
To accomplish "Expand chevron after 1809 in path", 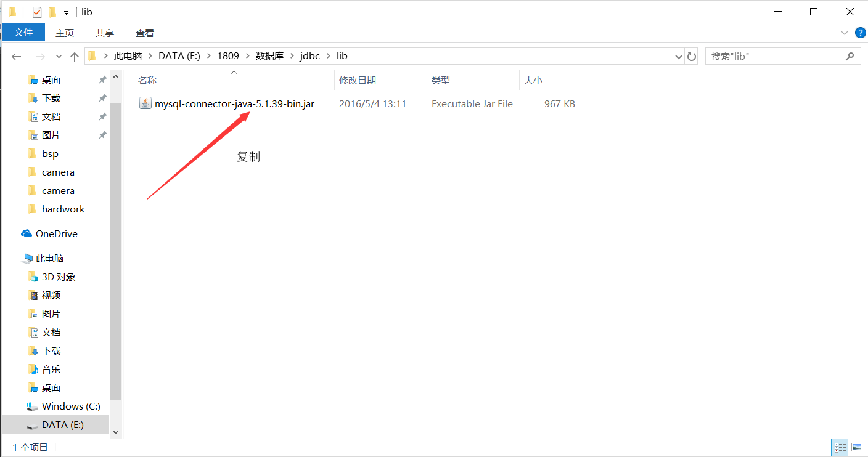I will (x=247, y=56).
